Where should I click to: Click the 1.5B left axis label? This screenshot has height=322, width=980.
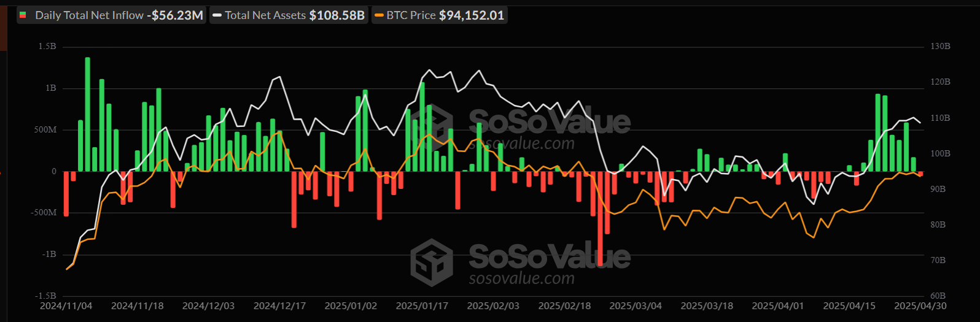[47, 47]
